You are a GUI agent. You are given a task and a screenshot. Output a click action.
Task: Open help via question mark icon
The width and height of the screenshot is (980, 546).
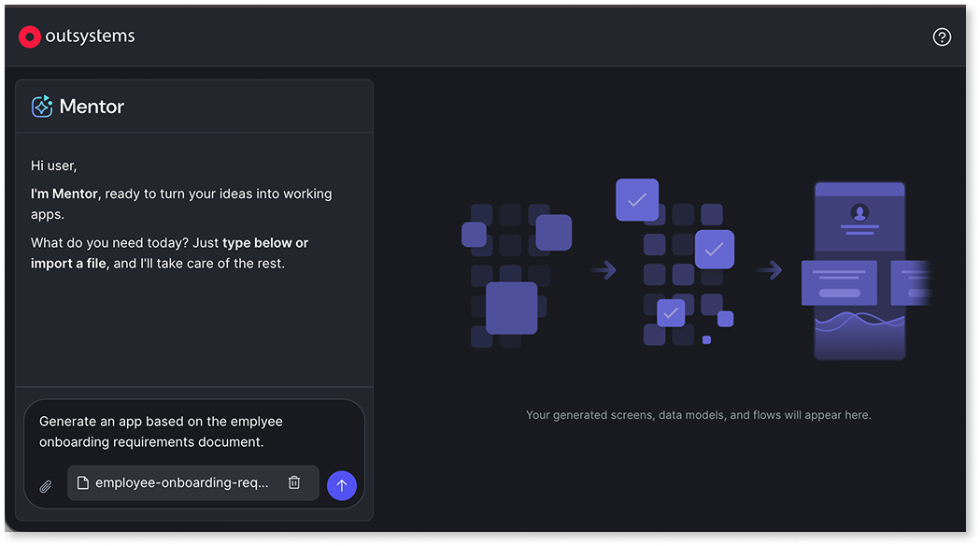coord(942,36)
